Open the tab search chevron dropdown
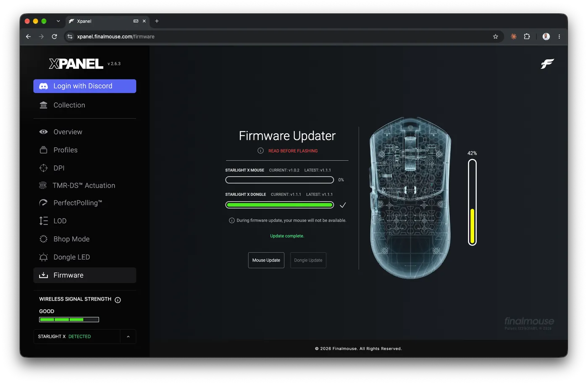Screen dimensions: 588x384 coord(58,21)
